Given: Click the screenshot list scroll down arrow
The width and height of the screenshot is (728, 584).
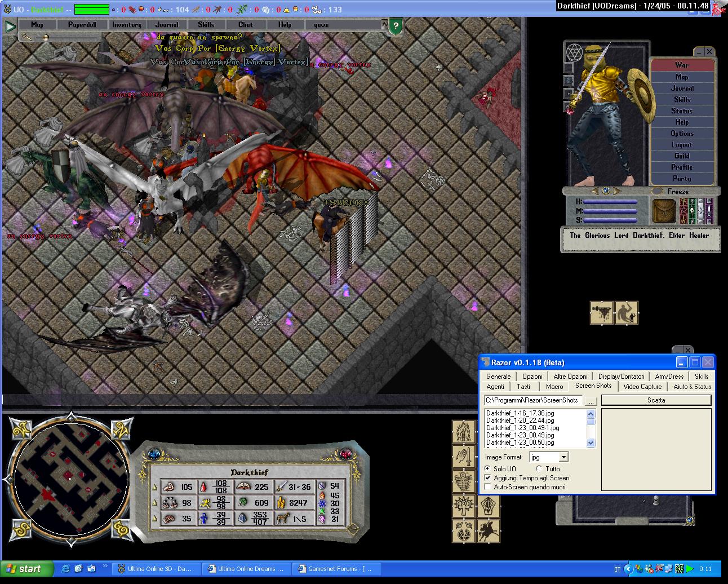Looking at the screenshot, I should click(591, 443).
